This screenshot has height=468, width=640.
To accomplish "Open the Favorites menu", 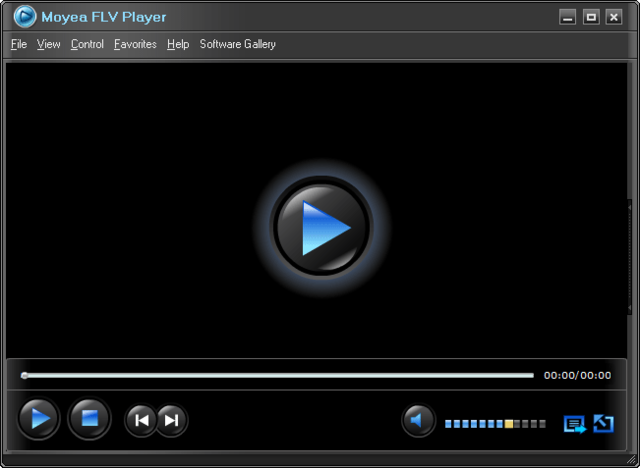I will pos(135,44).
